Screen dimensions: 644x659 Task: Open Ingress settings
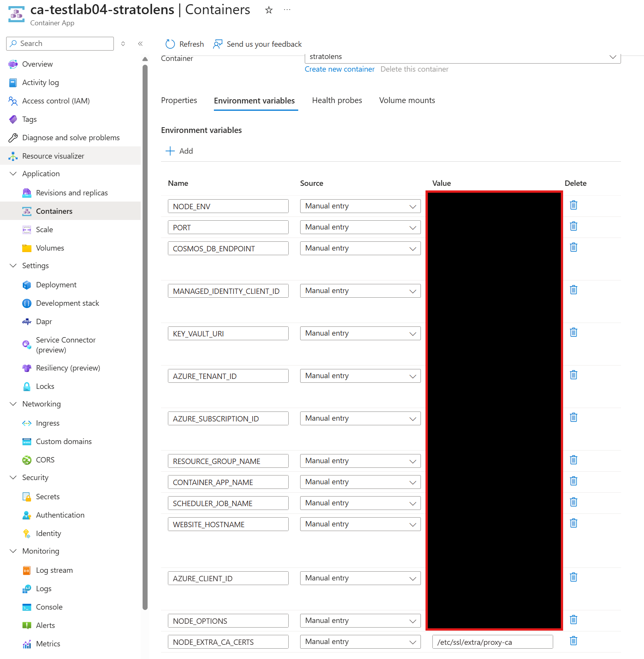point(48,423)
